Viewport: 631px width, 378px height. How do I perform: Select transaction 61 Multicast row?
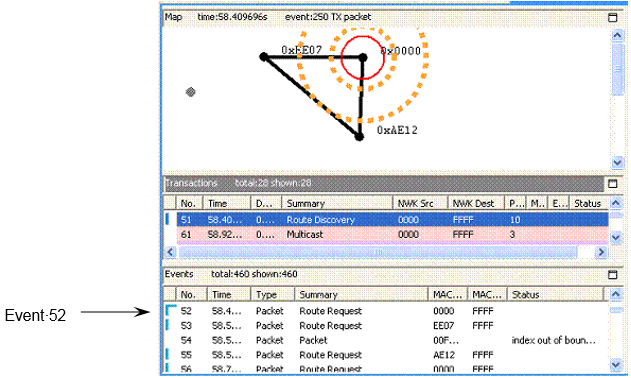392,235
